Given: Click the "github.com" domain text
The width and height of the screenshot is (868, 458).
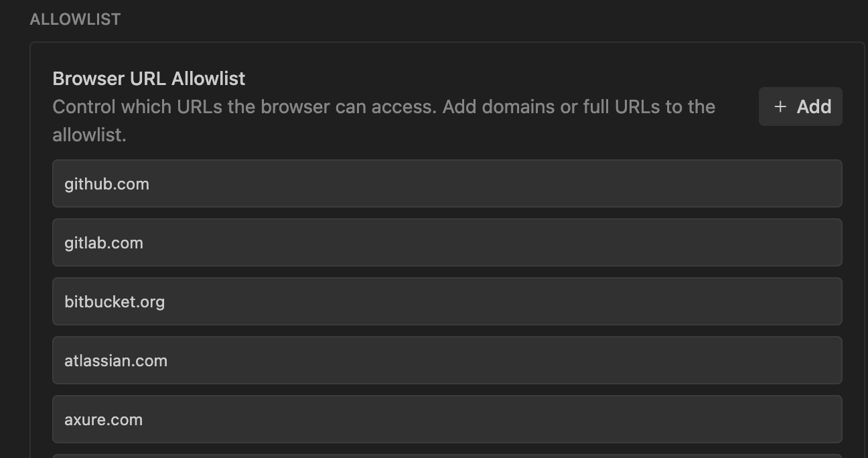Looking at the screenshot, I should coord(106,184).
